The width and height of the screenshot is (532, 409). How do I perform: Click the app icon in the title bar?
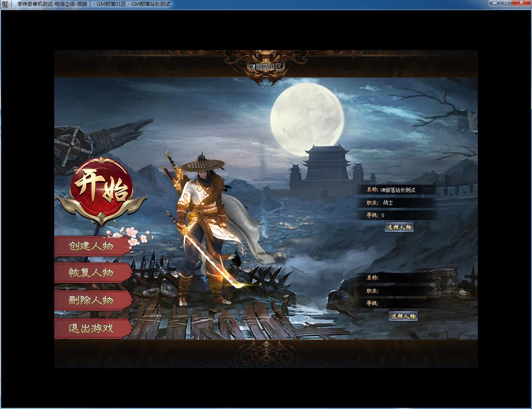pyautogui.click(x=5, y=4)
